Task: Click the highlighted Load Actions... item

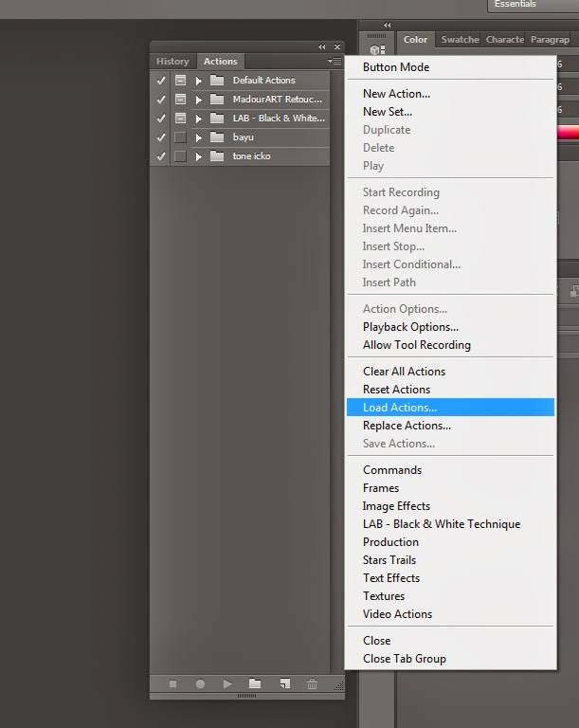Action: 450,408
